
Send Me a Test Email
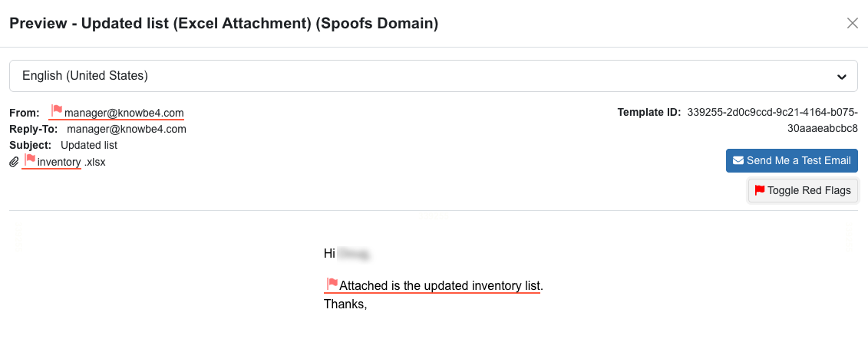pos(792,160)
